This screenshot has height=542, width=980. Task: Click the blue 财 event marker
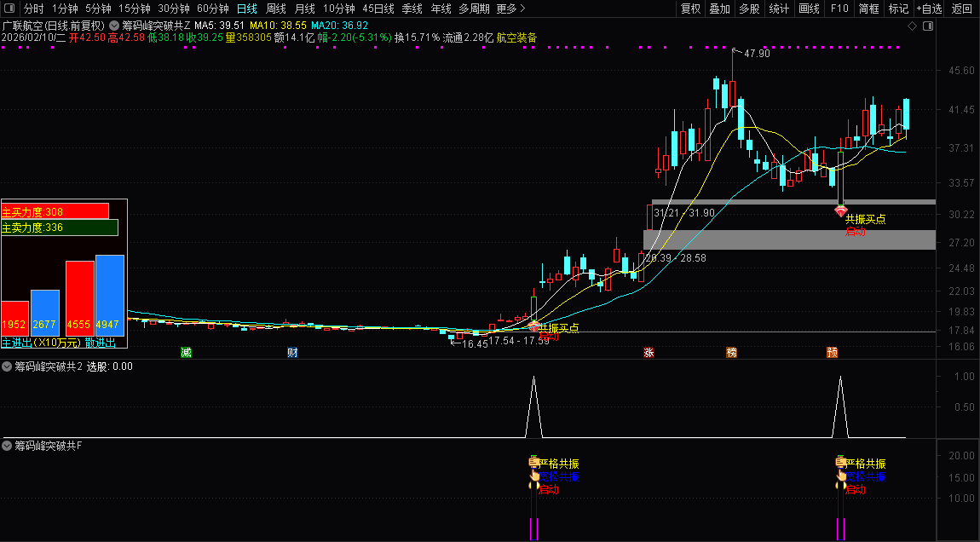tap(292, 352)
